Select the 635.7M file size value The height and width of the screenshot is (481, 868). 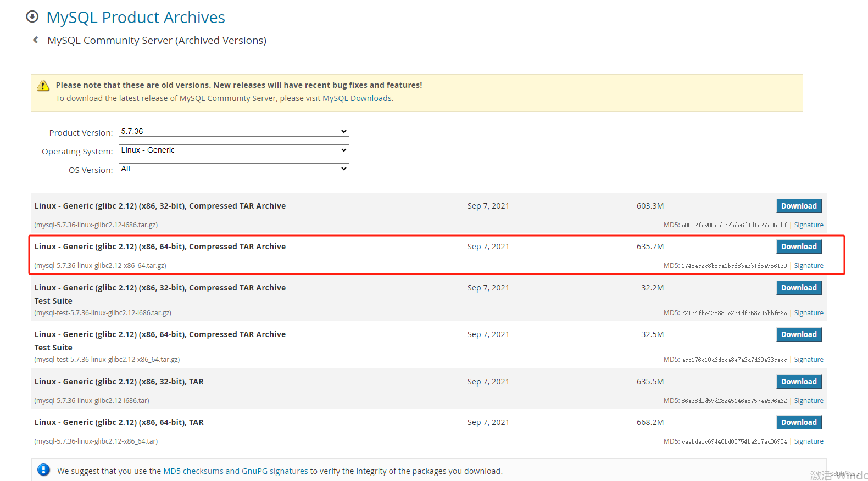point(650,247)
